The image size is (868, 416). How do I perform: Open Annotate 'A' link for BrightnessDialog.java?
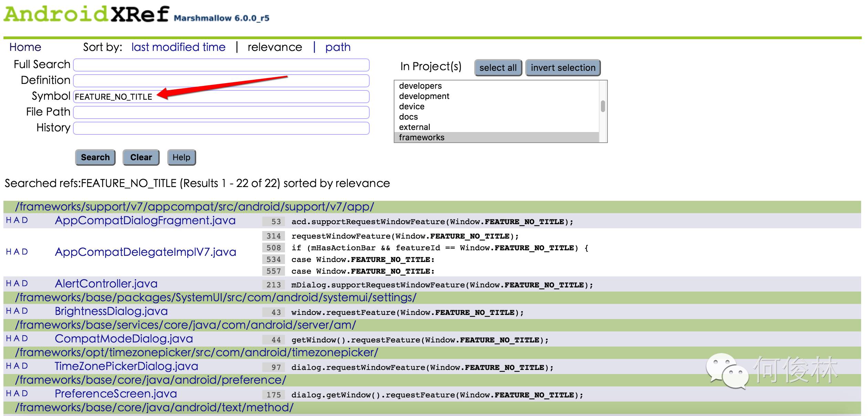(x=17, y=311)
